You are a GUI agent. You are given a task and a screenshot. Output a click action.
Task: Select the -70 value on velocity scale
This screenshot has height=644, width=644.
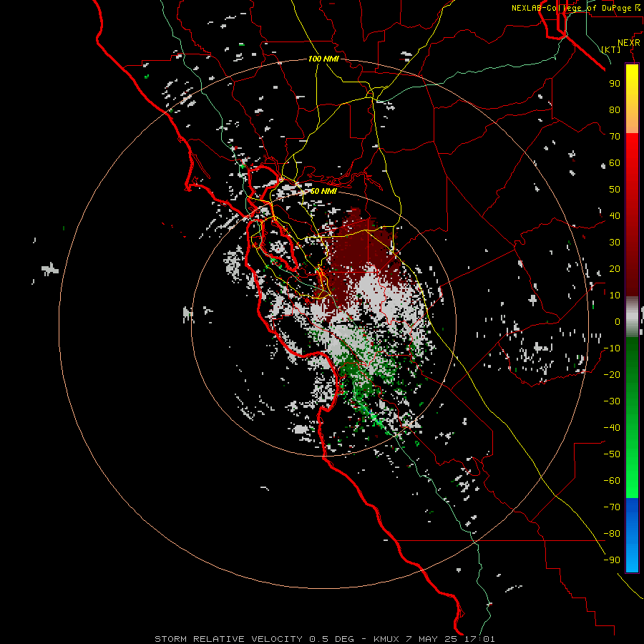(612, 507)
